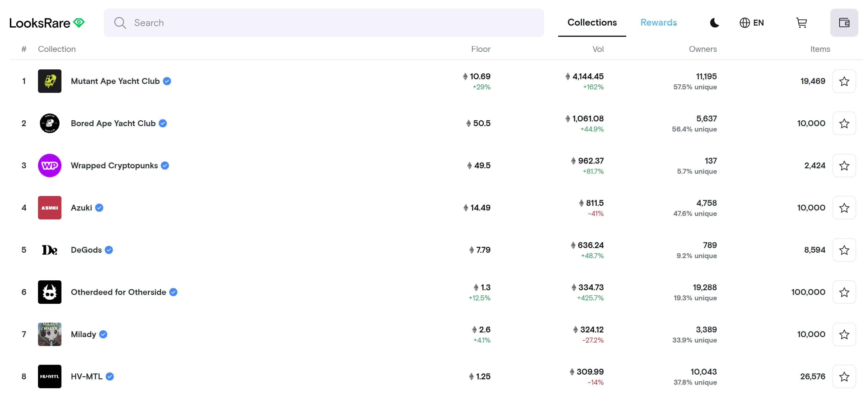
Task: Open Bored Ape Yacht Club collection link
Action: [113, 123]
